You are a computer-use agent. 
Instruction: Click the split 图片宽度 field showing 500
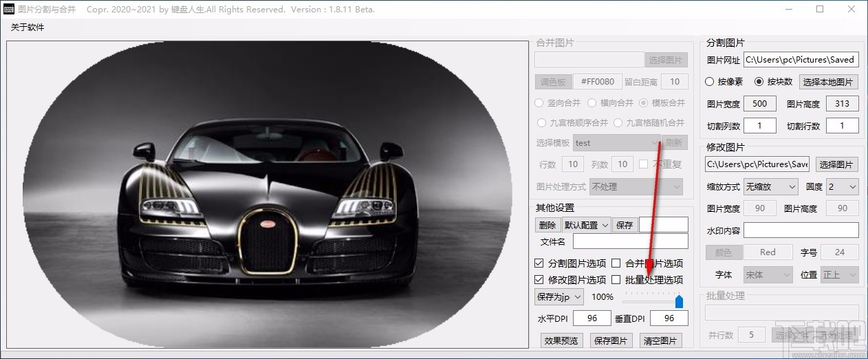760,104
